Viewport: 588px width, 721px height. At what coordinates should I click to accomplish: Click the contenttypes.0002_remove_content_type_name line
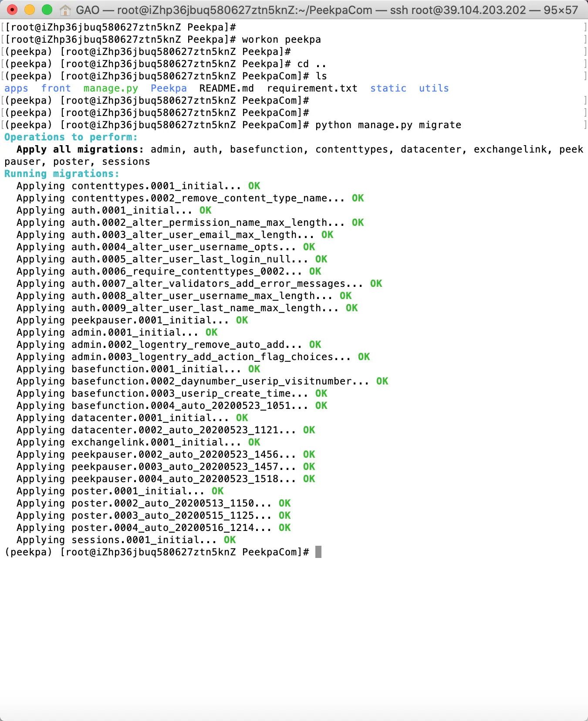pyautogui.click(x=190, y=198)
